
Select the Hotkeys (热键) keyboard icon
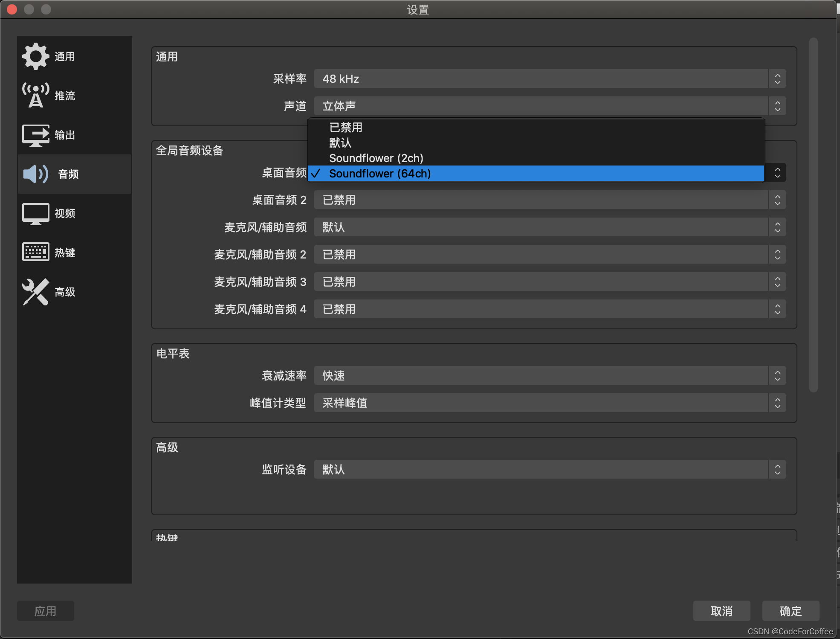point(35,252)
